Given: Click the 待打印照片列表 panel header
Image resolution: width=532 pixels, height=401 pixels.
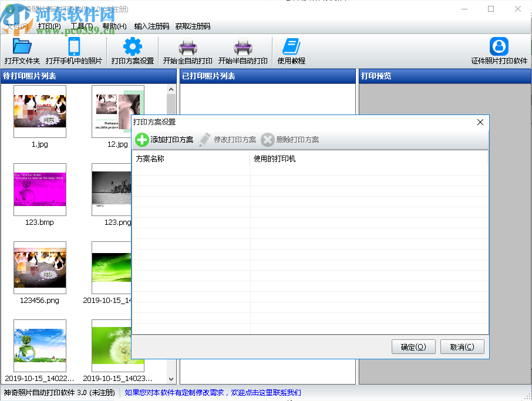Looking at the screenshot, I should (x=89, y=76).
